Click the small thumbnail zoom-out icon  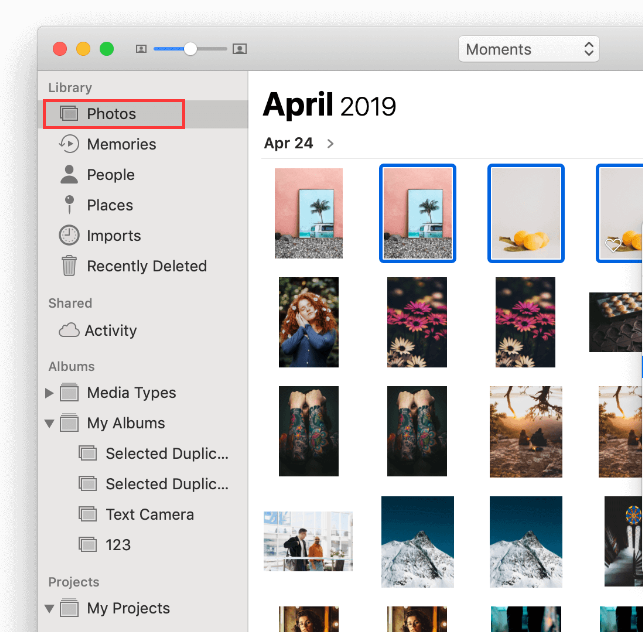[141, 49]
